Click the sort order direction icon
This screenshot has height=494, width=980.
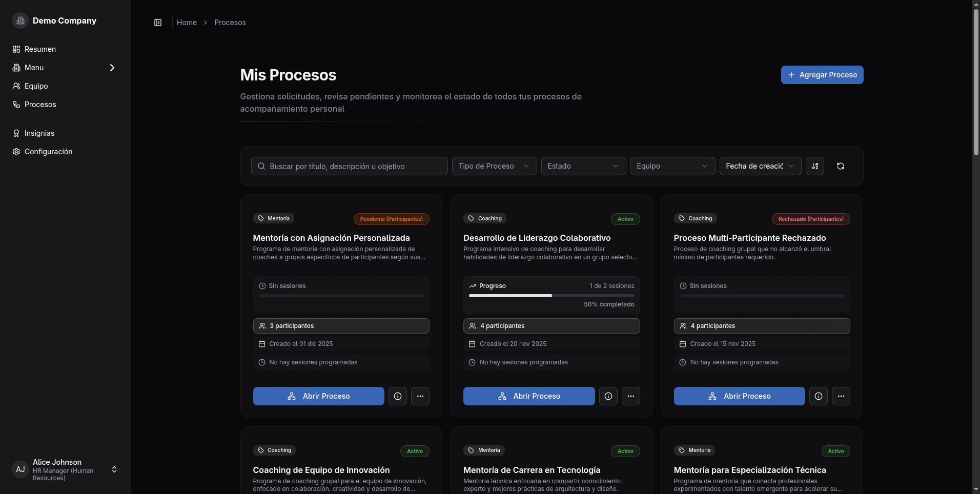point(814,166)
